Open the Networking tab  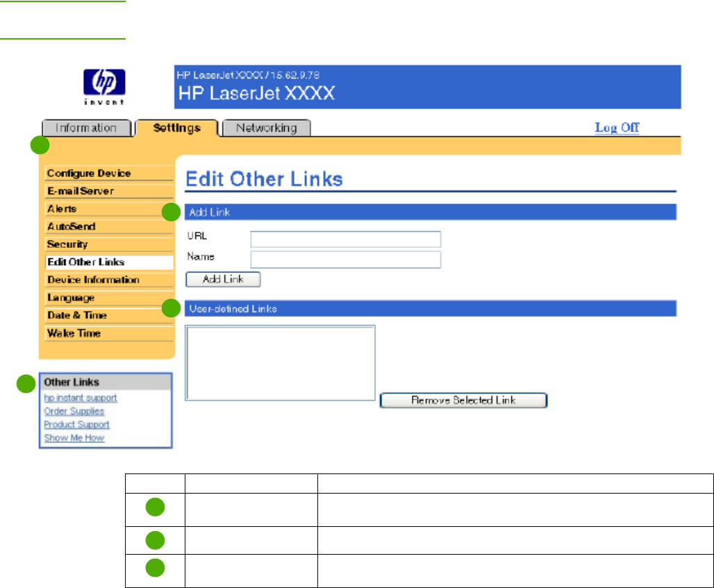pyautogui.click(x=267, y=128)
